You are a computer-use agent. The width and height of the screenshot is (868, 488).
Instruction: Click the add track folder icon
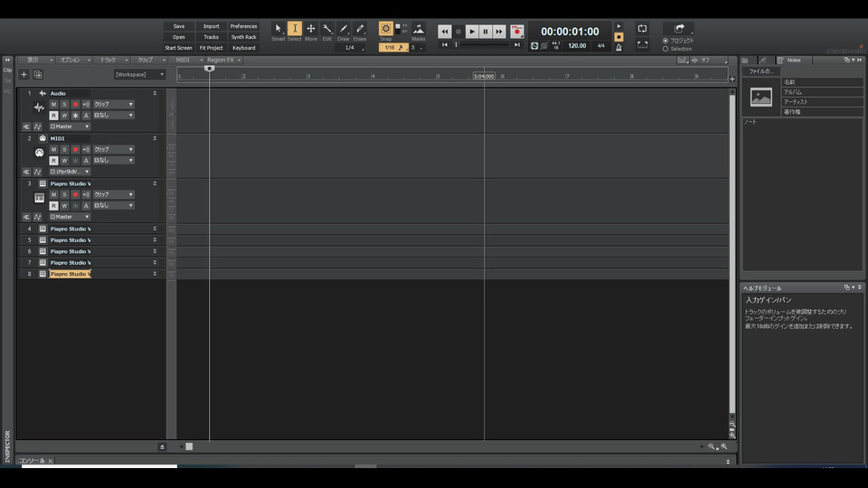pos(38,74)
